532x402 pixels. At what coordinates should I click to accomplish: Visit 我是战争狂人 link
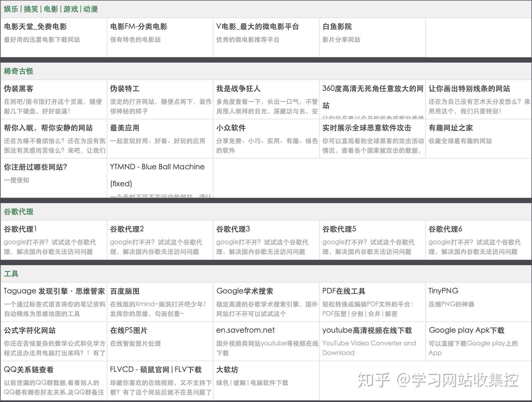tap(238, 89)
